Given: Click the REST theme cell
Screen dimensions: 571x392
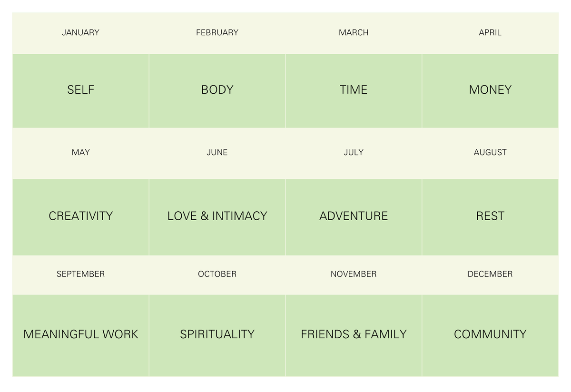Looking at the screenshot, I should coord(490,216).
